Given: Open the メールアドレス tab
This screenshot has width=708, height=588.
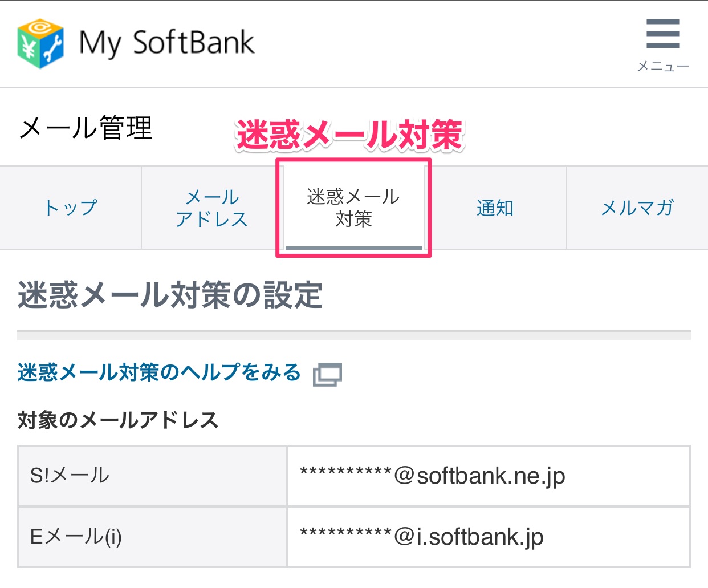Looking at the screenshot, I should 211,208.
